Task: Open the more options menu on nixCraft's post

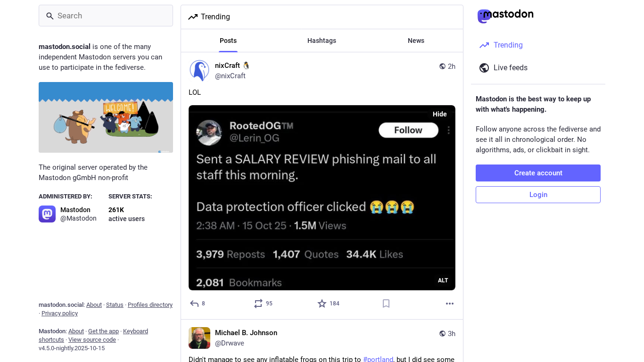Action: [450, 304]
